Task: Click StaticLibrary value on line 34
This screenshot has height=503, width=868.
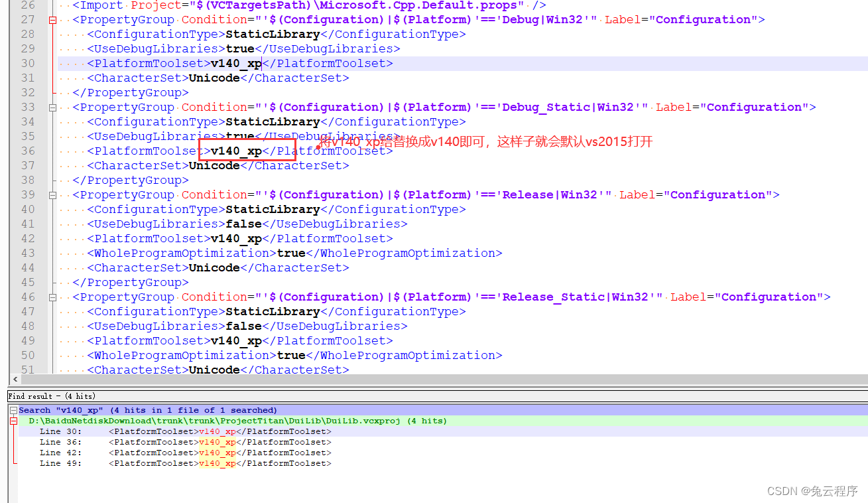Action: coord(273,122)
